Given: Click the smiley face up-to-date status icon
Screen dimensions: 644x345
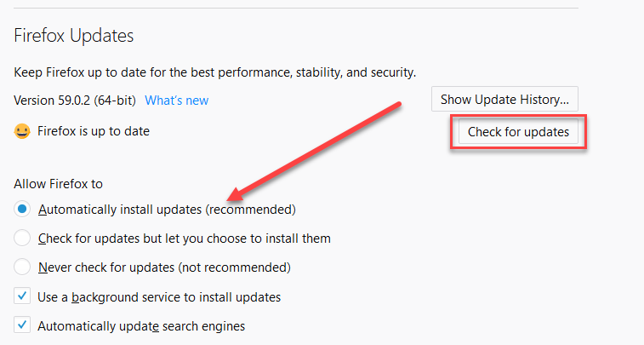Looking at the screenshot, I should [22, 131].
